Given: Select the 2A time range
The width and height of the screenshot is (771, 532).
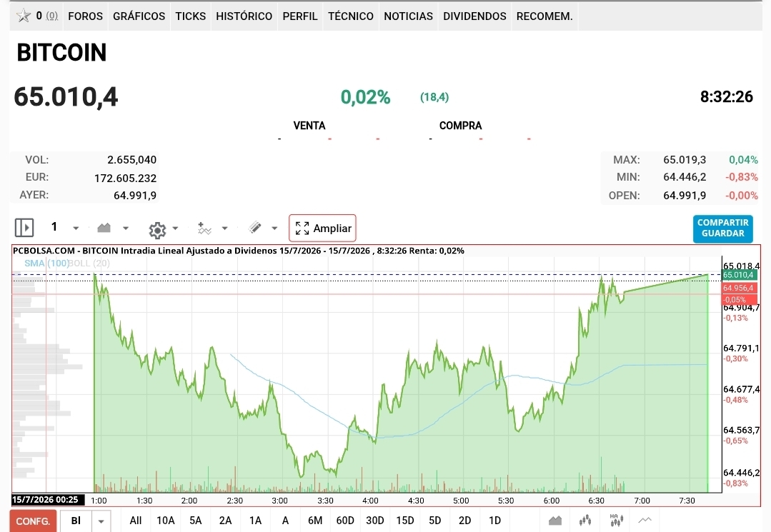Looking at the screenshot, I should click(x=225, y=521).
